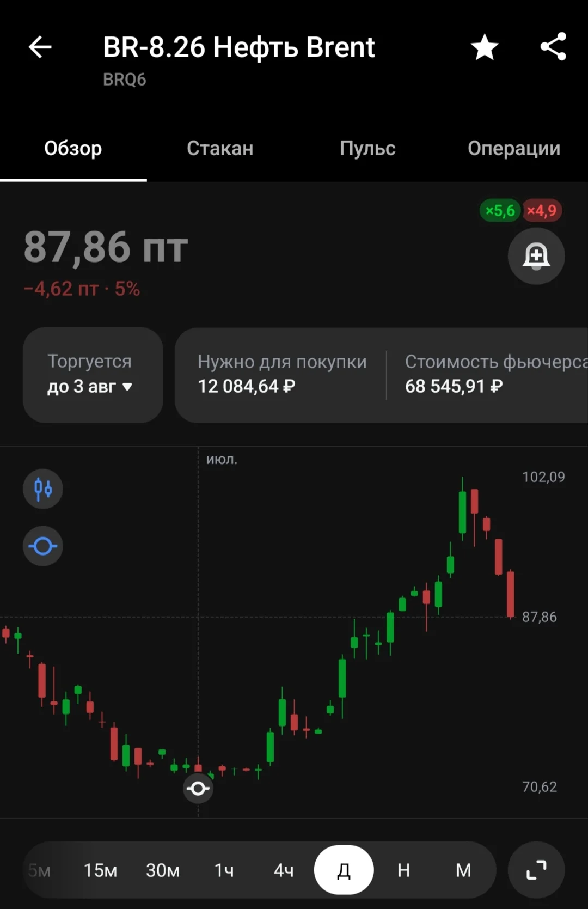Tap the 'июл.' month label on chart
588x909 pixels.
tap(222, 459)
